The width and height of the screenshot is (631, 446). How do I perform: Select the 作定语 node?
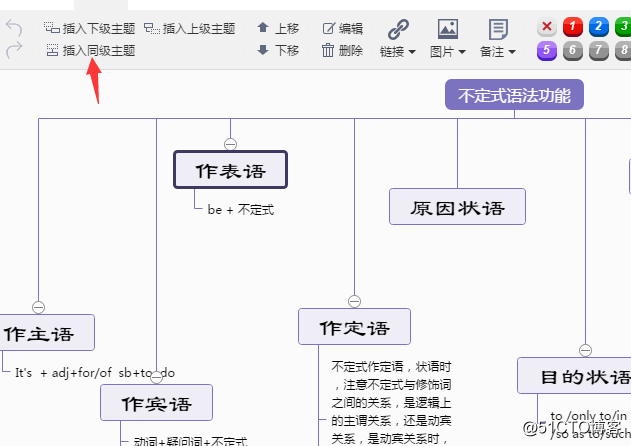point(355,327)
